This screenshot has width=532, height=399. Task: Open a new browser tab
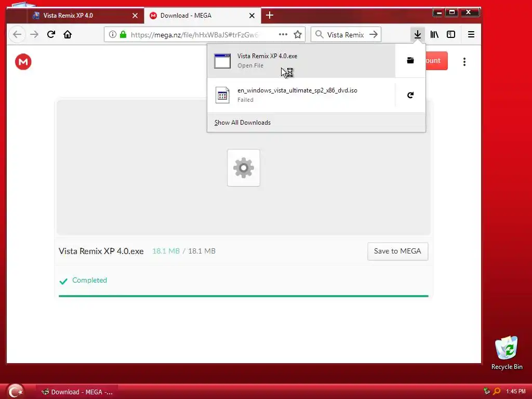(x=270, y=15)
